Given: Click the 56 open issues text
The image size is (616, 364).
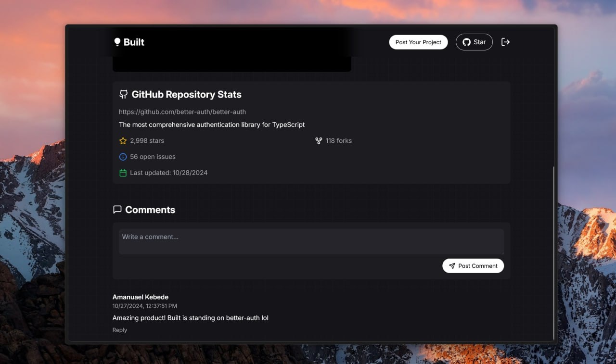Looking at the screenshot, I should [x=153, y=157].
